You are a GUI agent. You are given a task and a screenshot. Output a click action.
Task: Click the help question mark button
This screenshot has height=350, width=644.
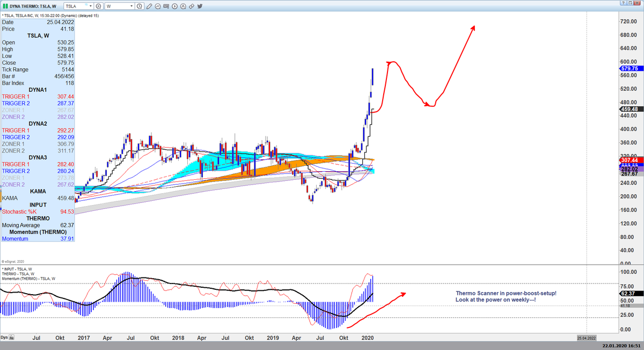coord(623,3)
